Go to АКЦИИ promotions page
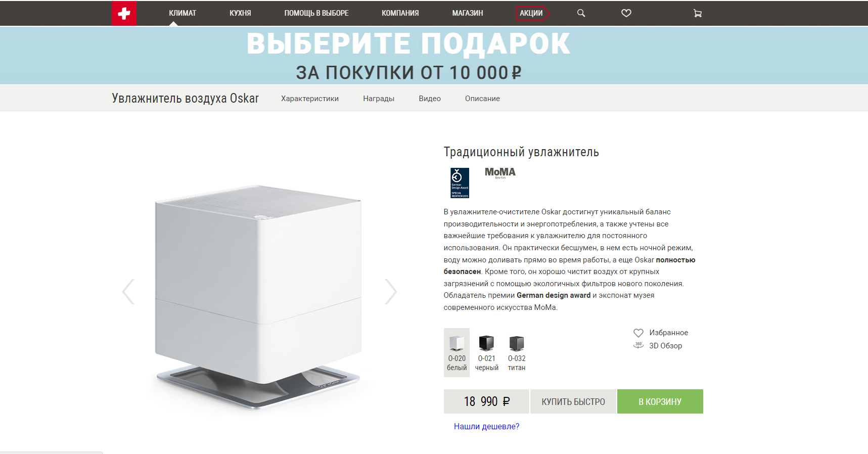 (x=532, y=13)
